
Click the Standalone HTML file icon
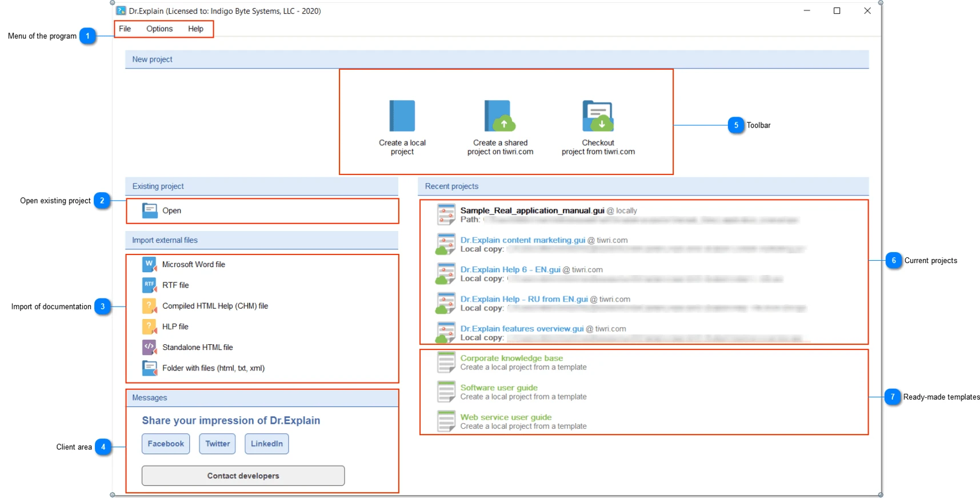click(150, 347)
